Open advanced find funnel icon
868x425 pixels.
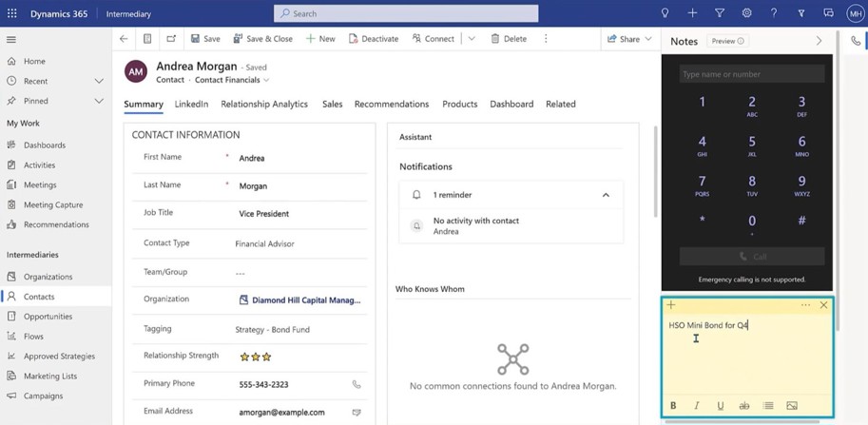(x=719, y=13)
